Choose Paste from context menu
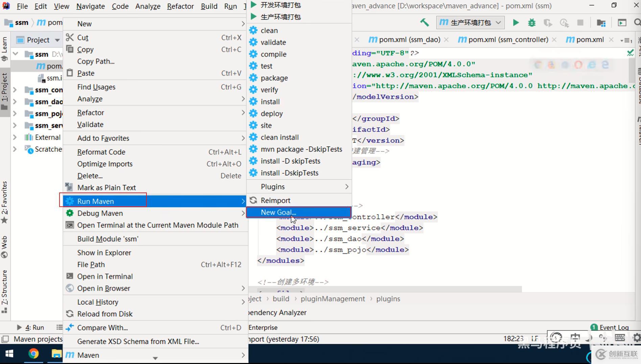Screen dimensions: 641x364 [155, 73]
